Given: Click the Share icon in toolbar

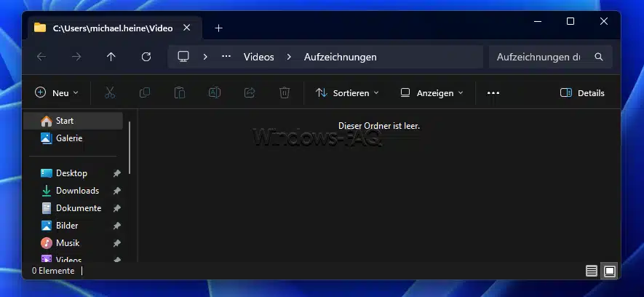Looking at the screenshot, I should pos(250,93).
